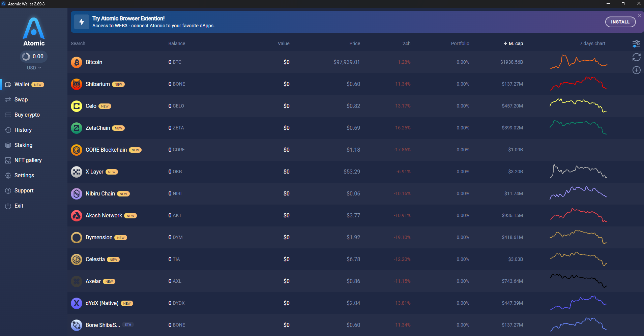Click the Akash Network 0 AKT balance
The height and width of the screenshot is (336, 644).
point(175,216)
